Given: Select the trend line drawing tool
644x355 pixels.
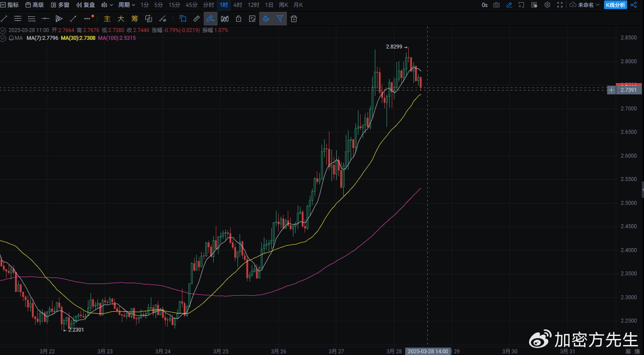Looking at the screenshot, I should (4, 19).
